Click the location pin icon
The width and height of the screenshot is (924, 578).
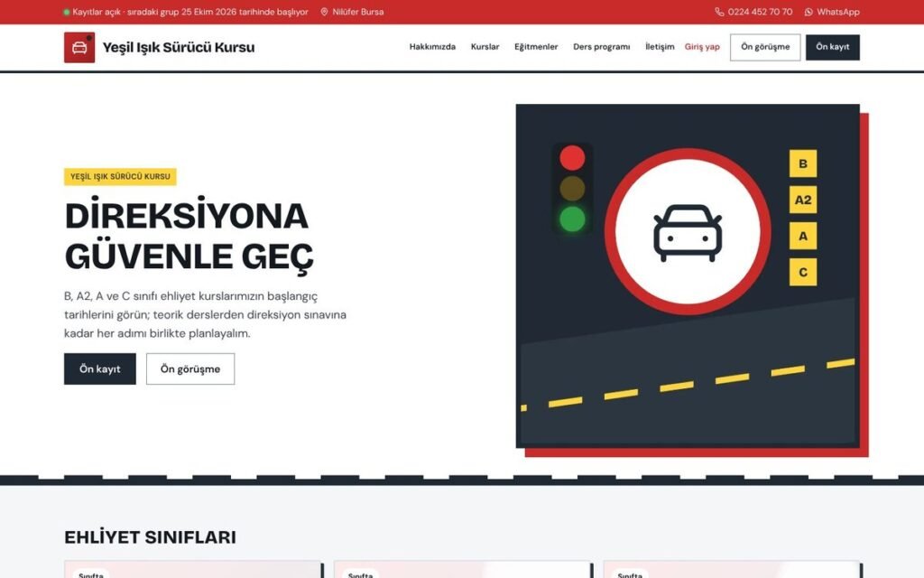point(324,12)
